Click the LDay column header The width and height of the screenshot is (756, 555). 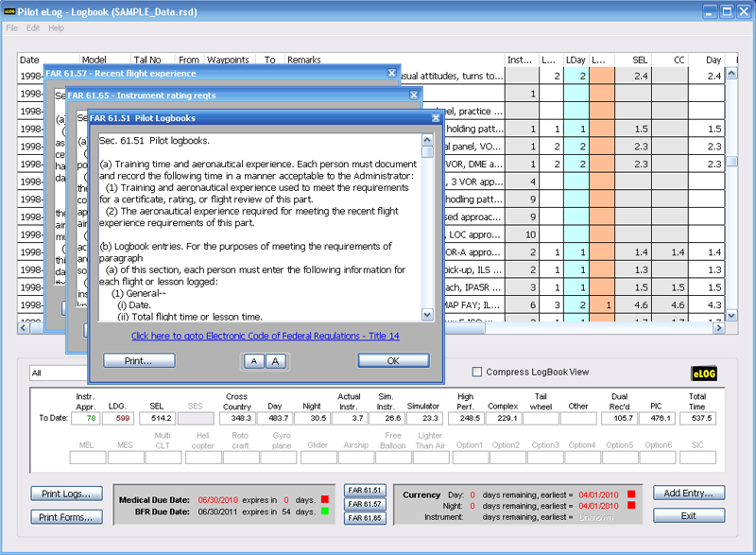tap(576, 60)
